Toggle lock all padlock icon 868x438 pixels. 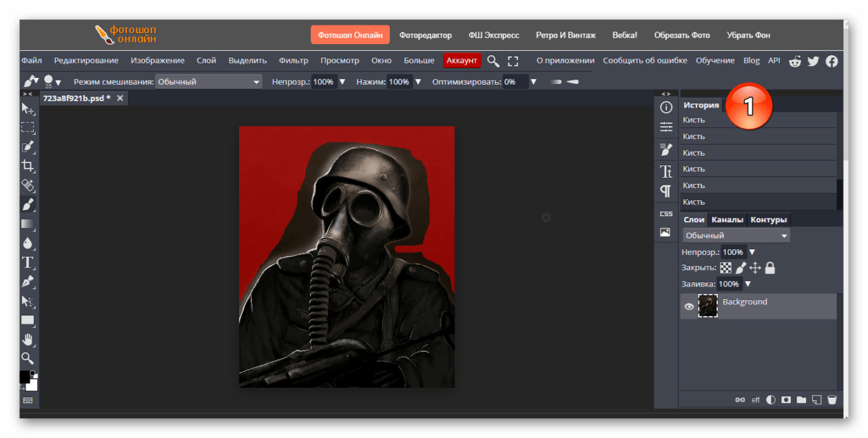(769, 268)
